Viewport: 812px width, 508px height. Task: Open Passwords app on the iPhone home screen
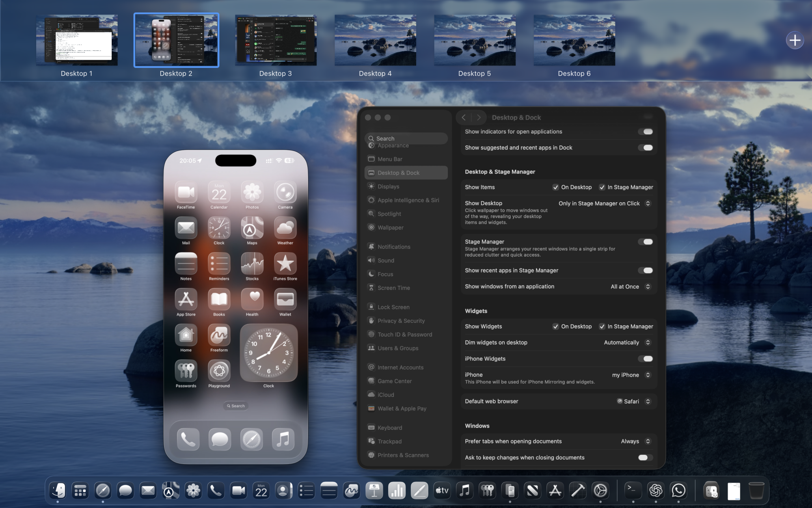click(x=186, y=371)
